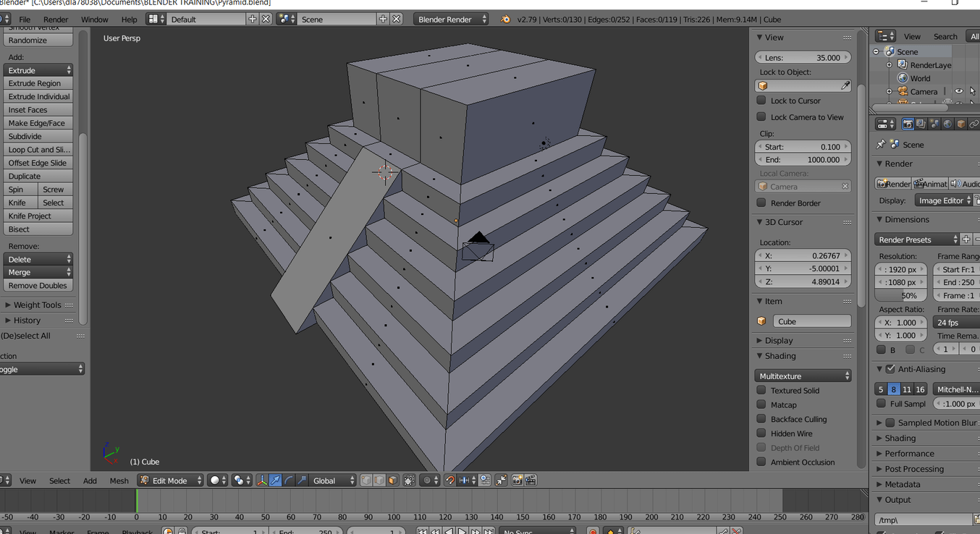The image size is (980, 534).
Task: Open the Mesh menu in viewport header
Action: (119, 480)
